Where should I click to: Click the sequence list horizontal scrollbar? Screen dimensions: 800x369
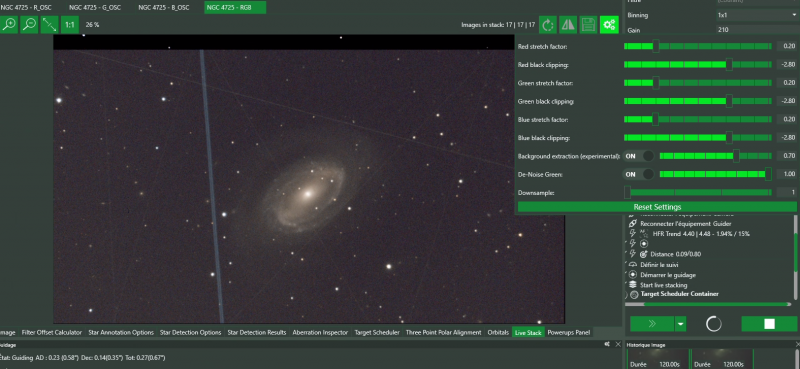point(708,305)
